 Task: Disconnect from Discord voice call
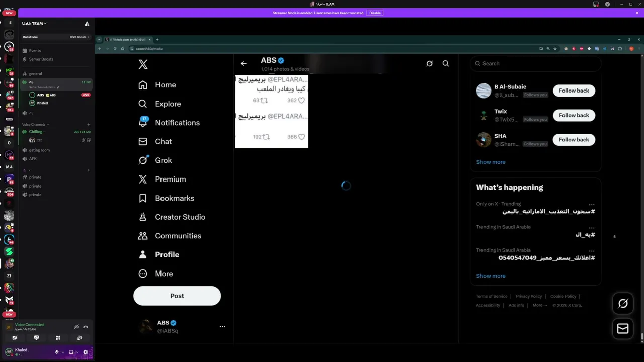click(x=86, y=327)
